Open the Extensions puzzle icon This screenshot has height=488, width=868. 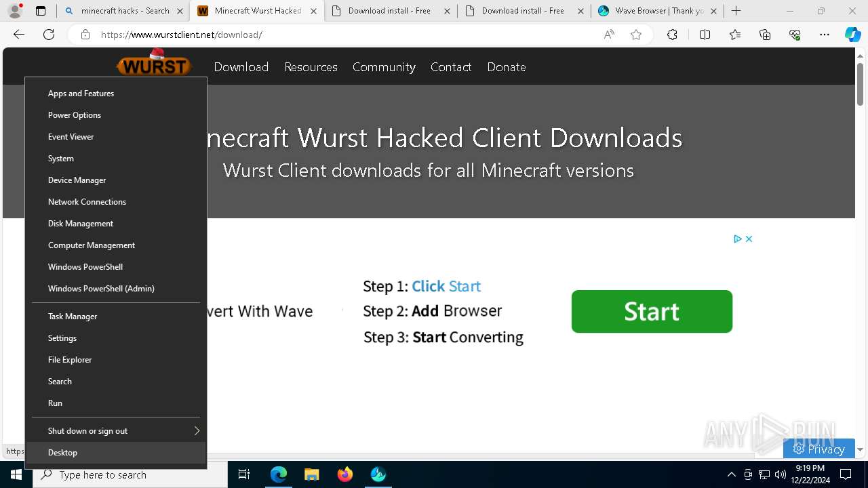pos(672,35)
